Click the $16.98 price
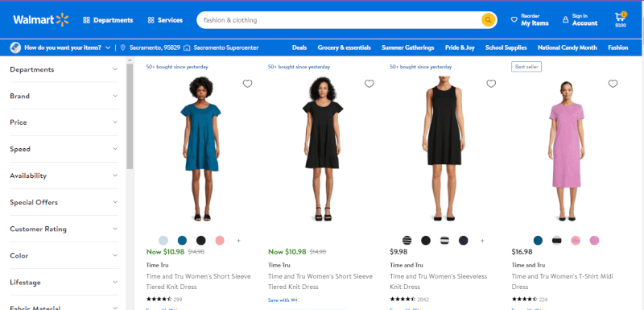 point(522,252)
